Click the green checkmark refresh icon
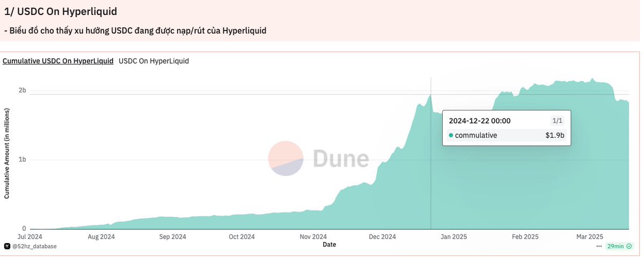Screen dimensions: 644x257 pyautogui.click(x=628, y=246)
